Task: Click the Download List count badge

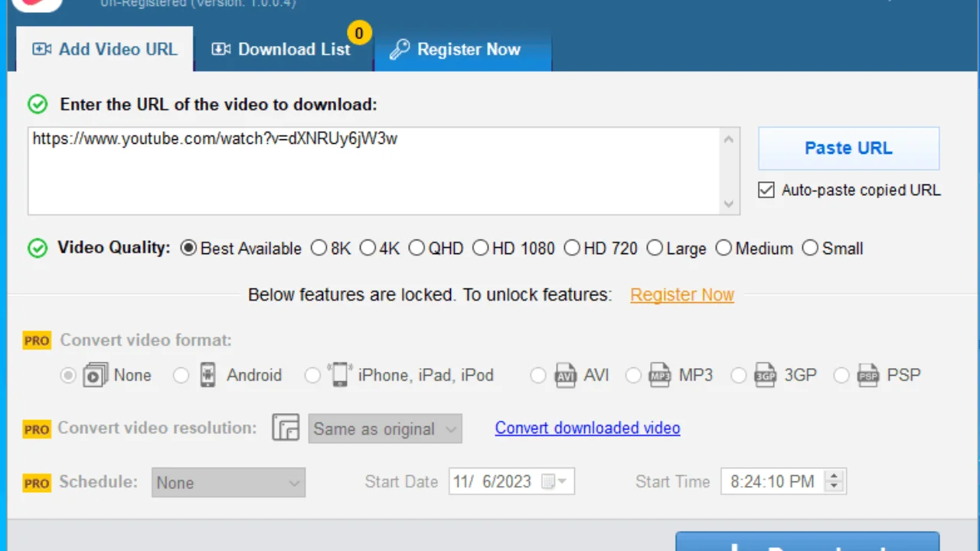Action: point(358,33)
